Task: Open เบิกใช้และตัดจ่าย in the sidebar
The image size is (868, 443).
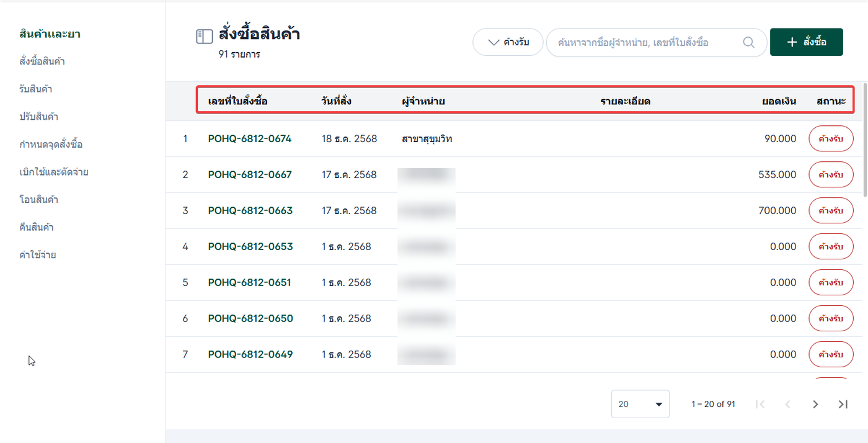Action: (x=53, y=172)
